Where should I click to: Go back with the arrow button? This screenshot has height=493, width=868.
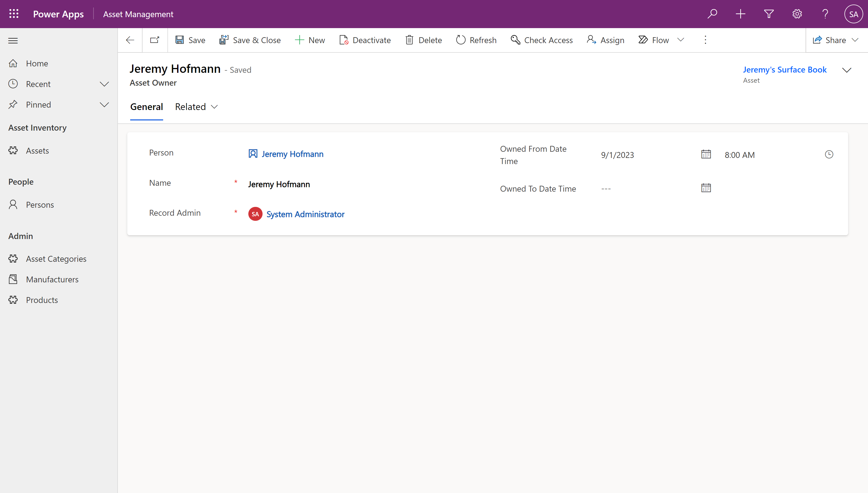(x=130, y=40)
